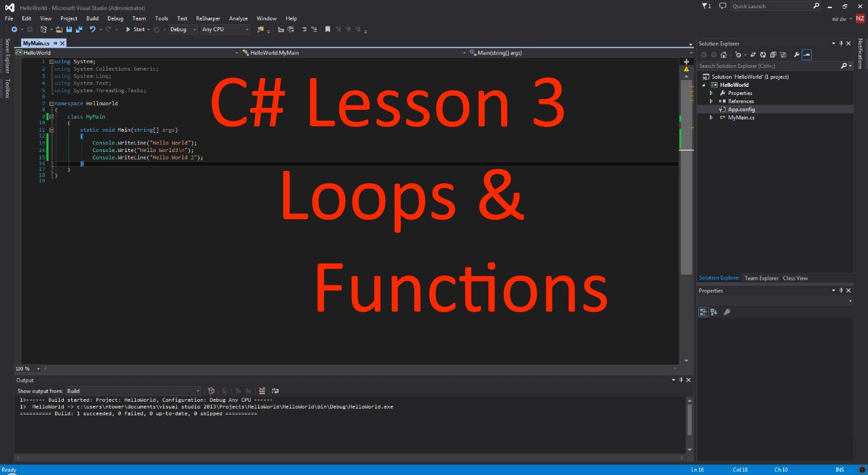This screenshot has height=475, width=868.
Task: Click the Solution Explorer Home icon
Action: coord(724,54)
